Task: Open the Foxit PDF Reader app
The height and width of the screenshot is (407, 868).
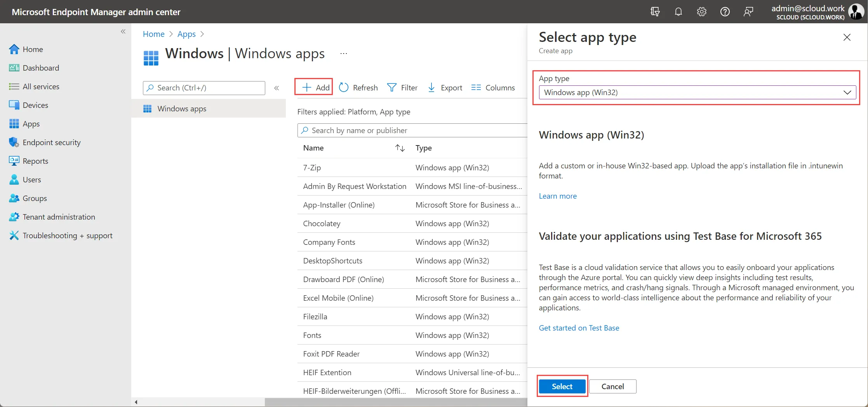Action: click(x=412, y=354)
